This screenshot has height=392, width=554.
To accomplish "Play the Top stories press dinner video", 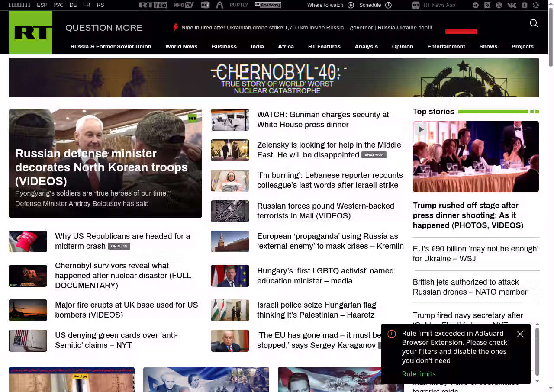I will pos(421,129).
